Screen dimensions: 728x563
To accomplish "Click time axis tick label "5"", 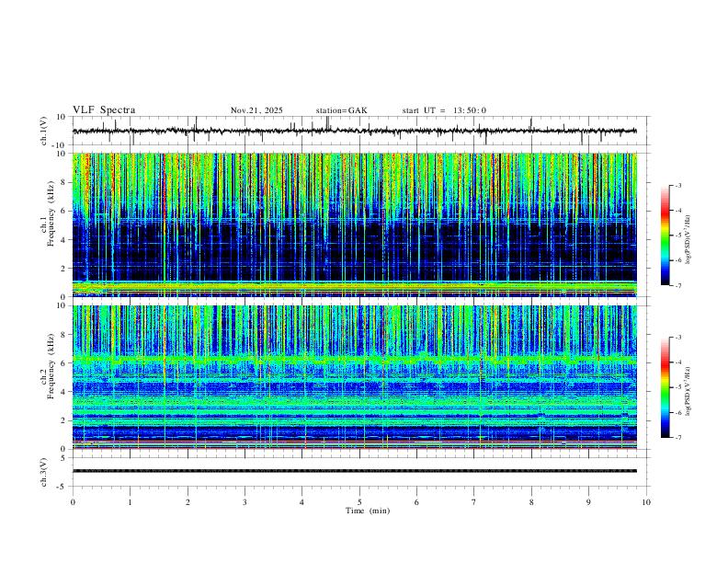I will click(359, 502).
